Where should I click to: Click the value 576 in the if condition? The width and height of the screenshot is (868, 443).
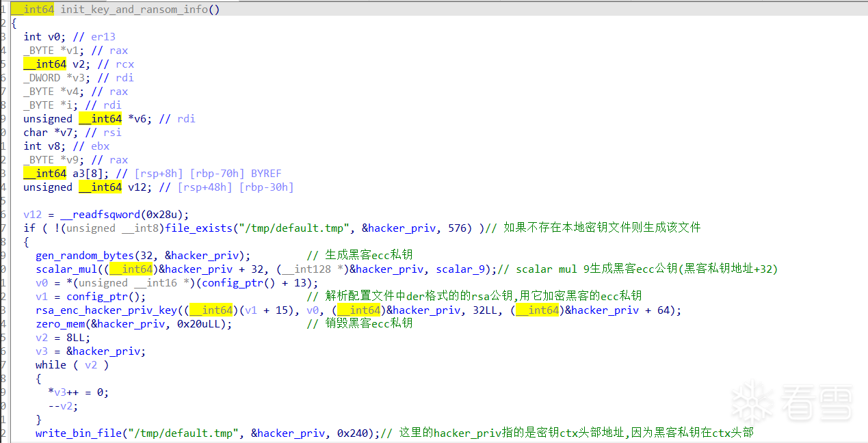click(458, 228)
